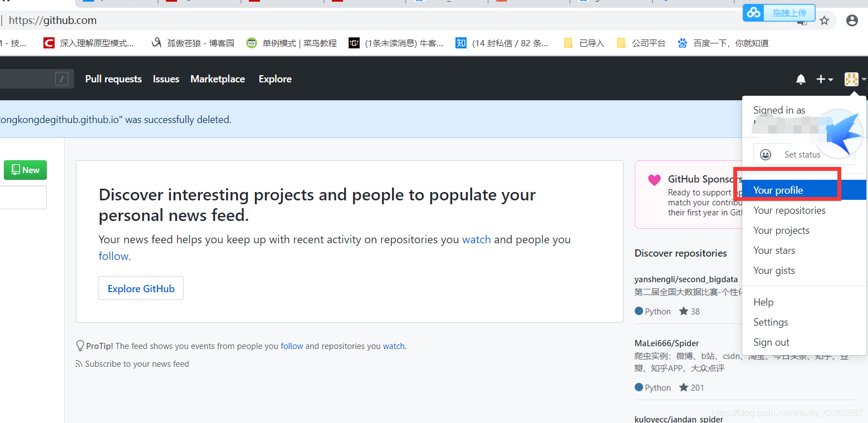The height and width of the screenshot is (423, 868).
Task: Click the green New button
Action: click(24, 170)
